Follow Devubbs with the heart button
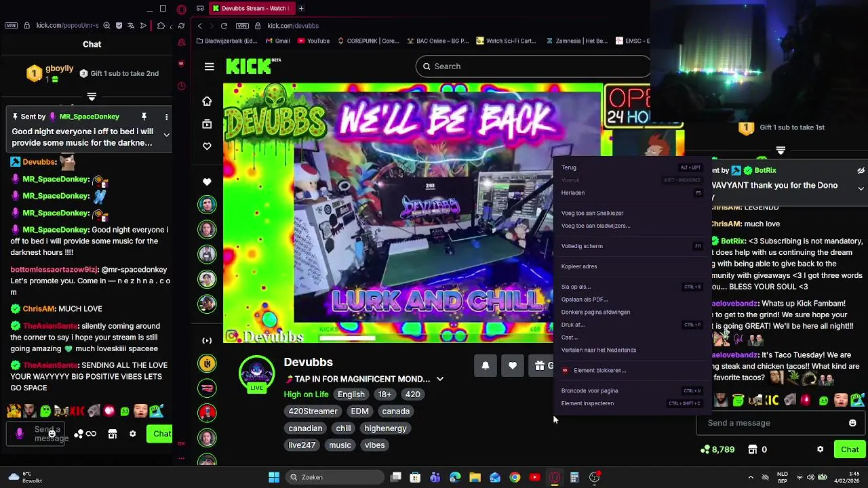The width and height of the screenshot is (868, 488). 513,365
